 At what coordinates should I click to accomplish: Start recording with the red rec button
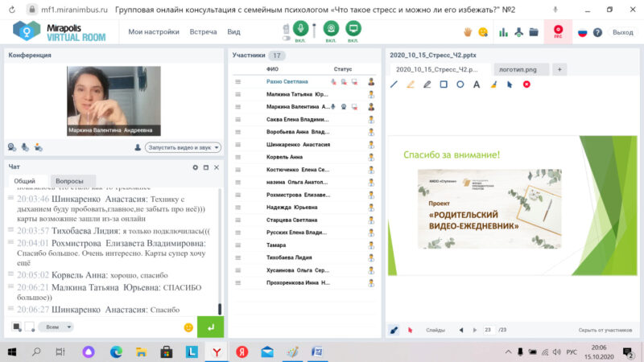[558, 31]
